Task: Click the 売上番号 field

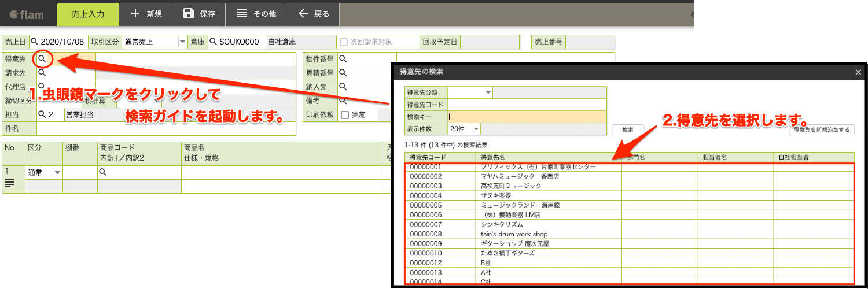Action: click(x=590, y=42)
